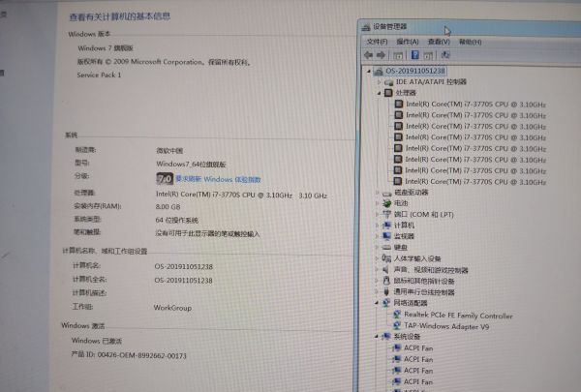The width and height of the screenshot is (581, 392).
Task: Click OS-201911051238 beside 计算机全名
Action: [x=183, y=281]
